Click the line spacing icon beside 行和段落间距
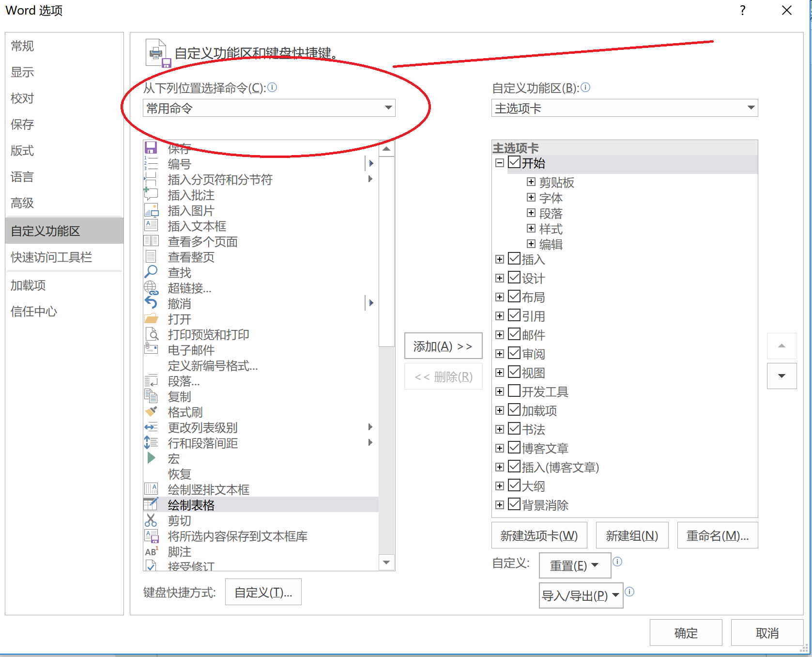This screenshot has height=657, width=812. (x=151, y=442)
